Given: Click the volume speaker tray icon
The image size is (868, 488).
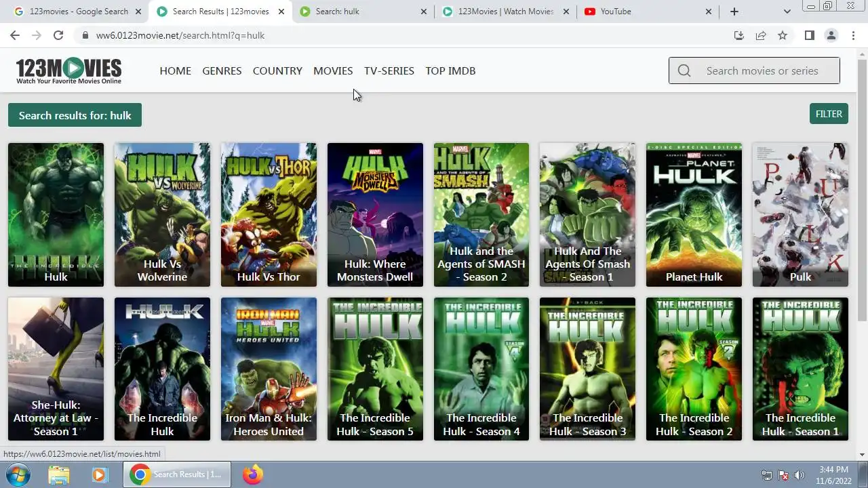Looking at the screenshot, I should 800,475.
